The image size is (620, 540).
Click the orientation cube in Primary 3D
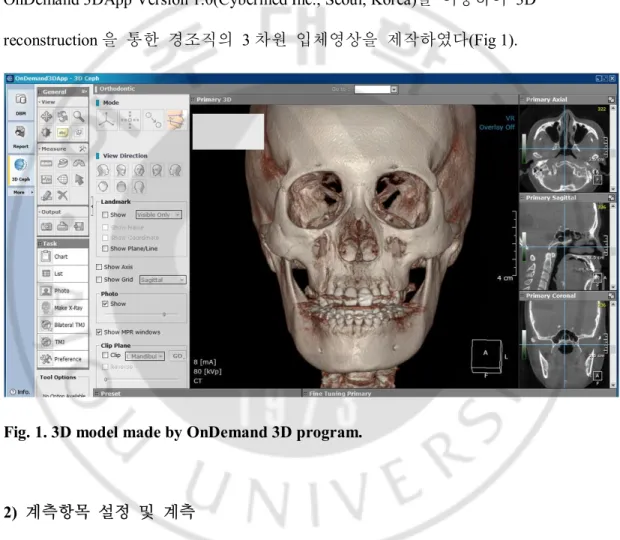pyautogui.click(x=486, y=357)
